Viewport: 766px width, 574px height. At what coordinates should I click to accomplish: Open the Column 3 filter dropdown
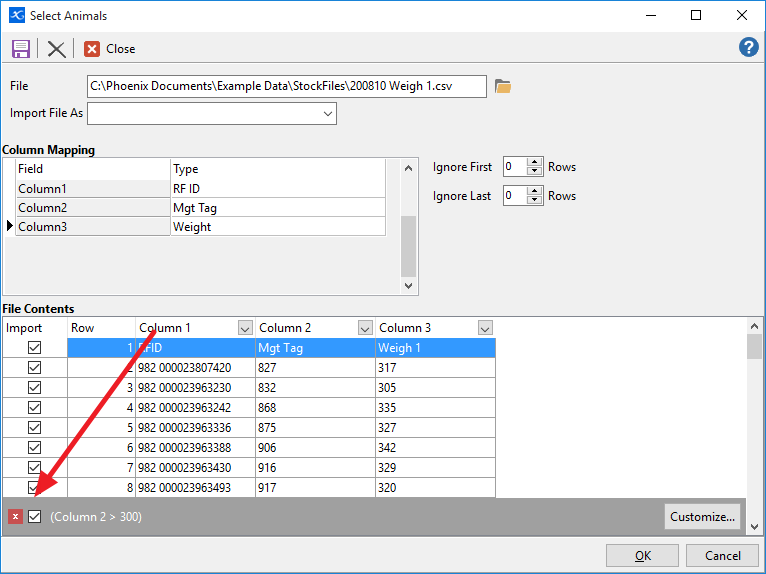coord(485,328)
